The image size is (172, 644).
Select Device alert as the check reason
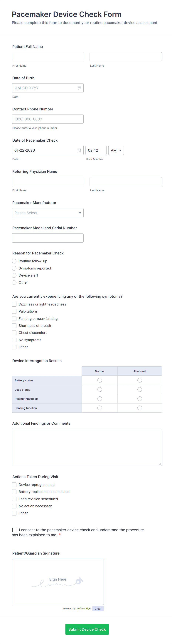[14, 275]
